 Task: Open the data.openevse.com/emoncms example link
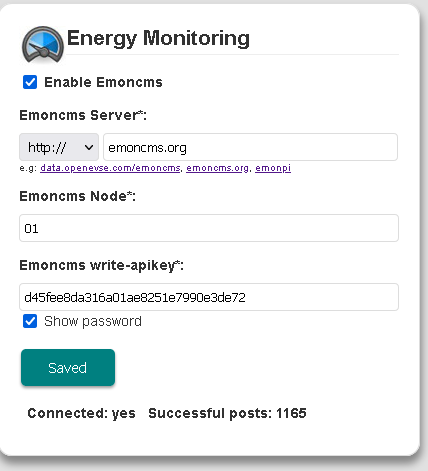(110, 168)
